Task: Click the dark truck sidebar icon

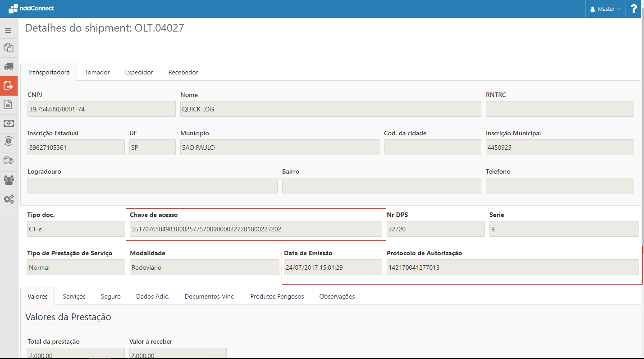Action: pyautogui.click(x=8, y=66)
